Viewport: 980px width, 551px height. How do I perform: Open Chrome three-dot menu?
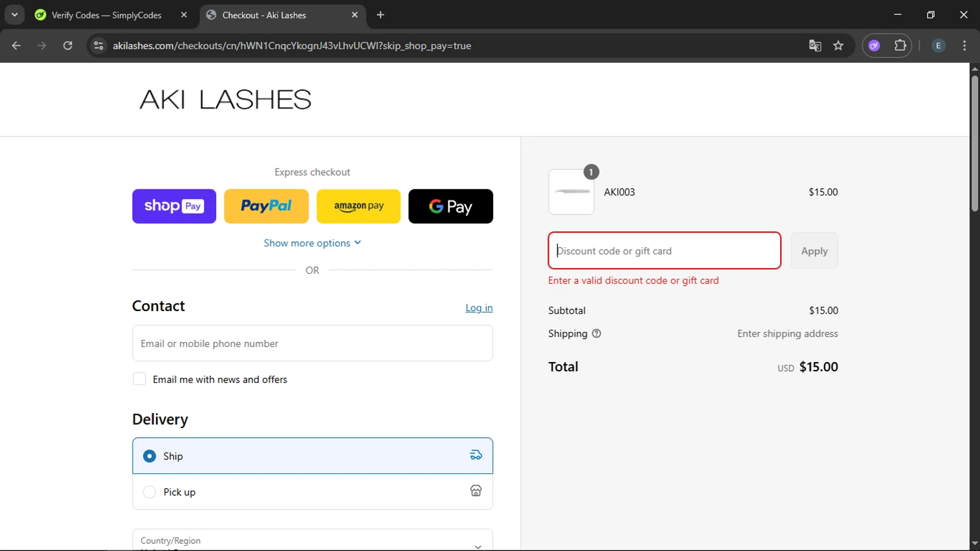[964, 46]
